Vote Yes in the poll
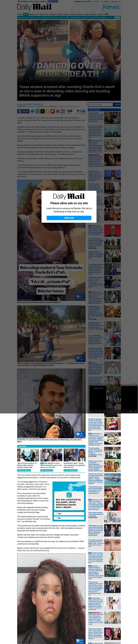Viewport: 138px width, 644px height. 69,513
